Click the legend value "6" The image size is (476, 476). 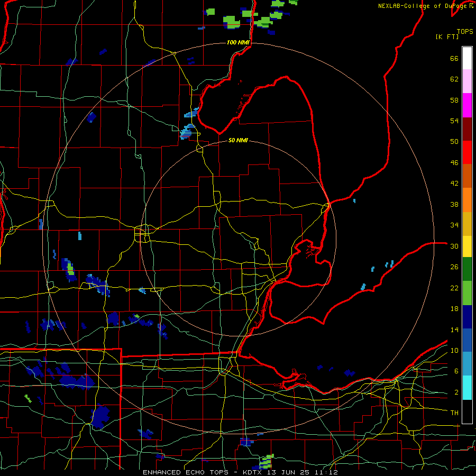click(456, 371)
